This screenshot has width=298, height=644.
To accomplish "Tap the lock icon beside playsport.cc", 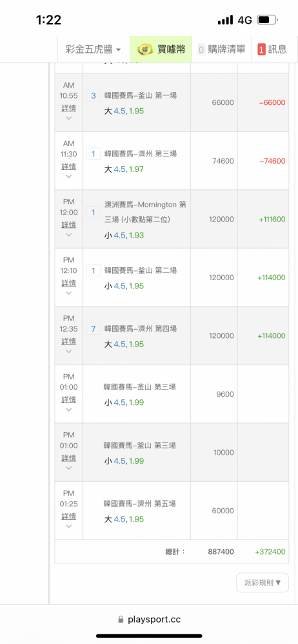I will coord(121,619).
